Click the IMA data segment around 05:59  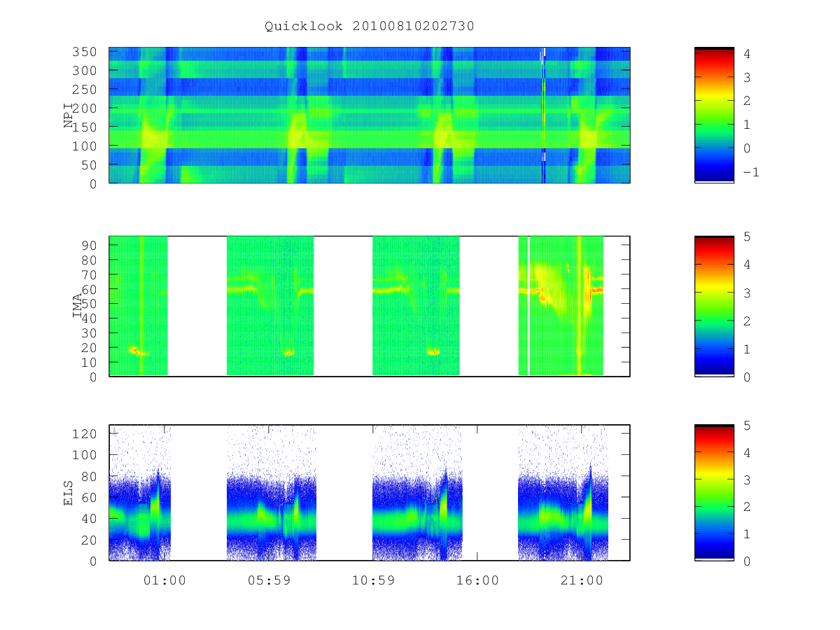[270, 306]
